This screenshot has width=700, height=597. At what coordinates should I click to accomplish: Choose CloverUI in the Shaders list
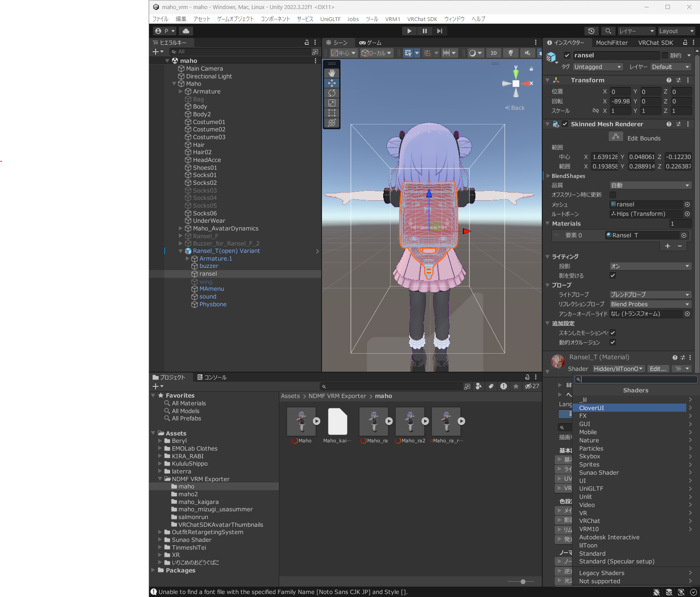coord(629,408)
